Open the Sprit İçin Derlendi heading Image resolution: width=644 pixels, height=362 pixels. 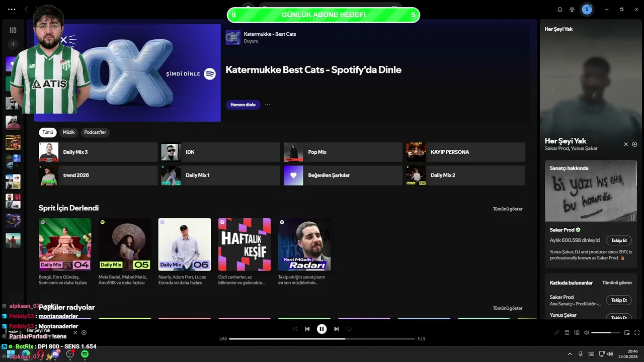click(69, 208)
